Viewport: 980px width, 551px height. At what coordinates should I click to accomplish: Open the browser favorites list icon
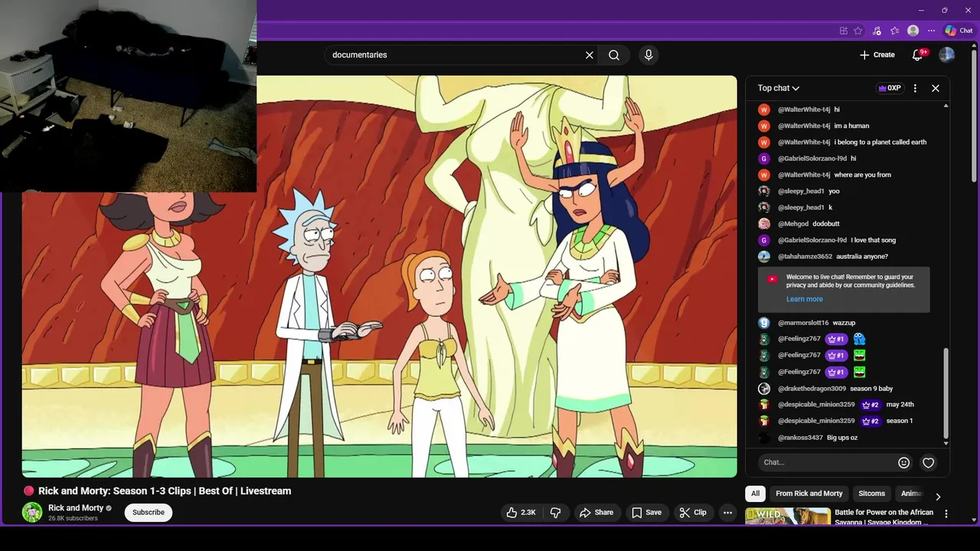(894, 31)
